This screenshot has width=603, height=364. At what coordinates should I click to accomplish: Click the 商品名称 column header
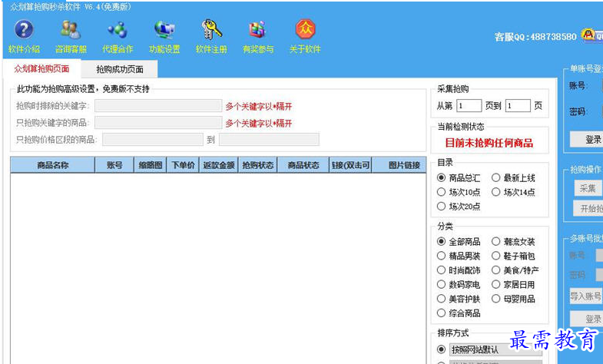coord(53,165)
